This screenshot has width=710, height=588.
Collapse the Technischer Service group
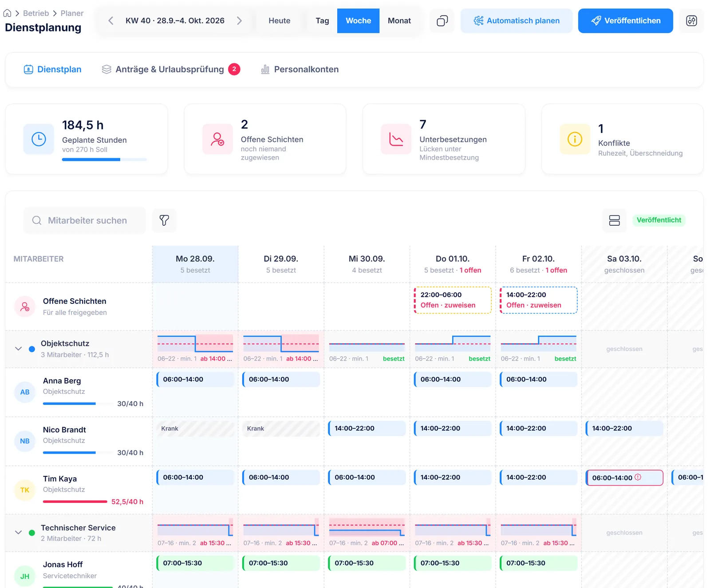point(18,532)
